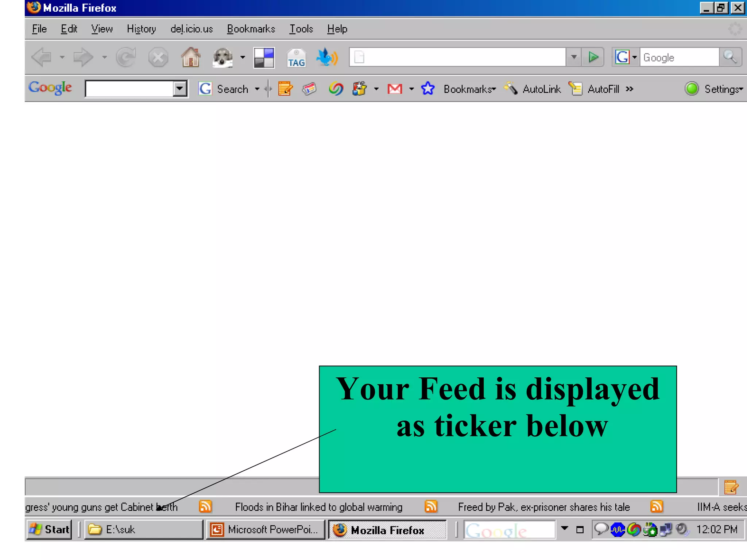747x560 pixels.
Task: Click the speech bubble tray icon
Action: pyautogui.click(x=601, y=529)
